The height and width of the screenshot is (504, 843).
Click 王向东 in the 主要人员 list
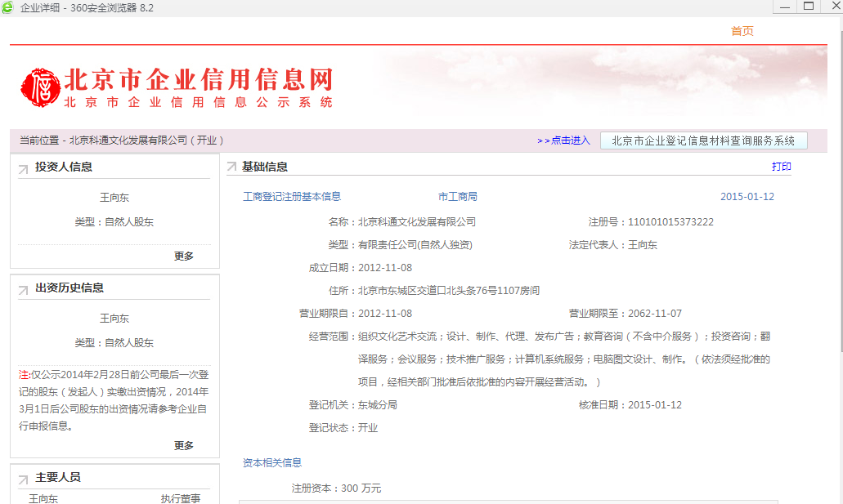tap(43, 498)
